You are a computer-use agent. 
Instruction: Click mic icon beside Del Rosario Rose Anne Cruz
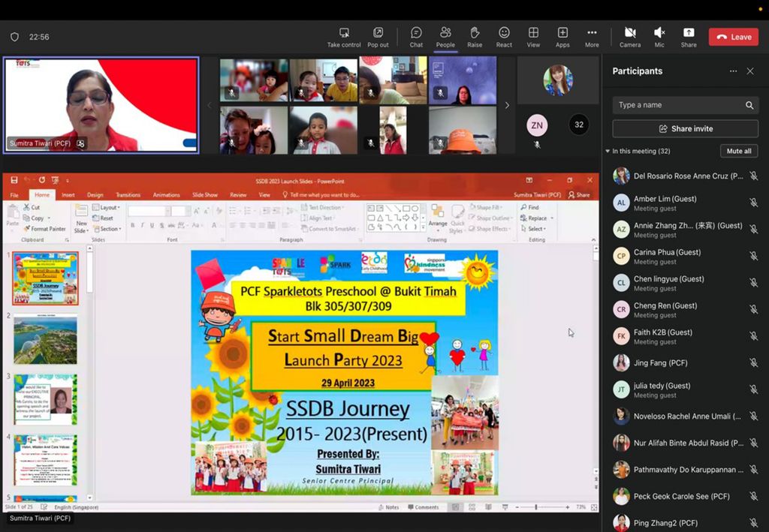click(753, 176)
